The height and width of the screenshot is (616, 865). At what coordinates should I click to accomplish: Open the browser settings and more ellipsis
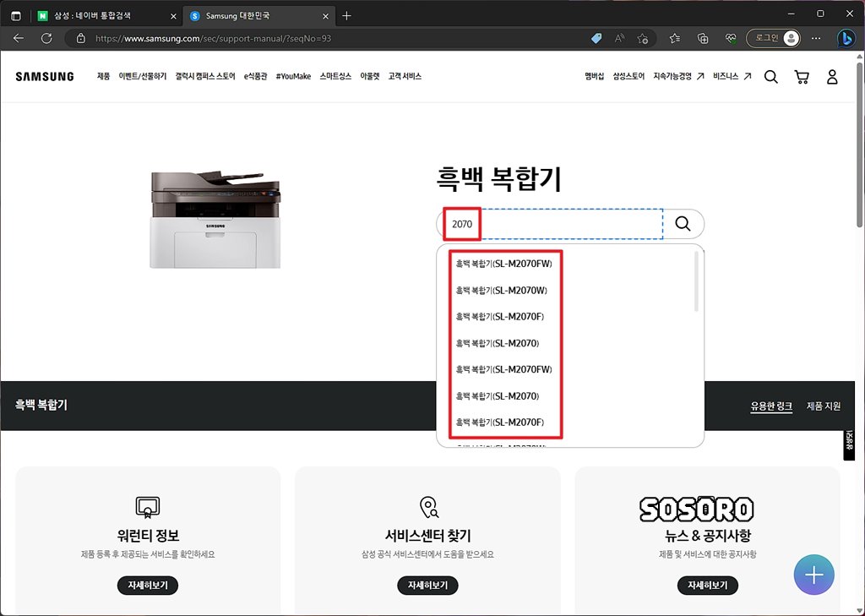[816, 39]
